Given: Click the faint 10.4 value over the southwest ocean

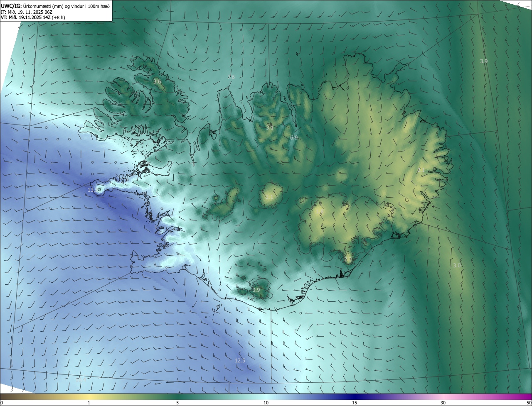Looking at the screenshot, I should 81,380.
